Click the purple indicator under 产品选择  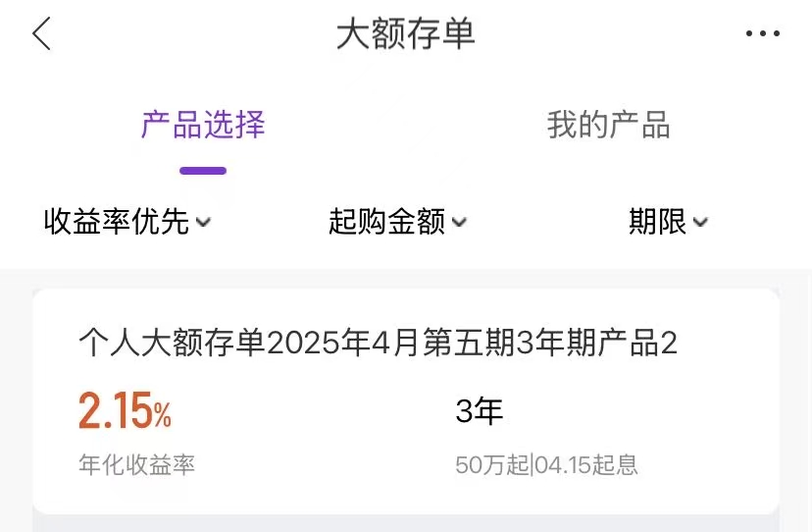point(203,171)
